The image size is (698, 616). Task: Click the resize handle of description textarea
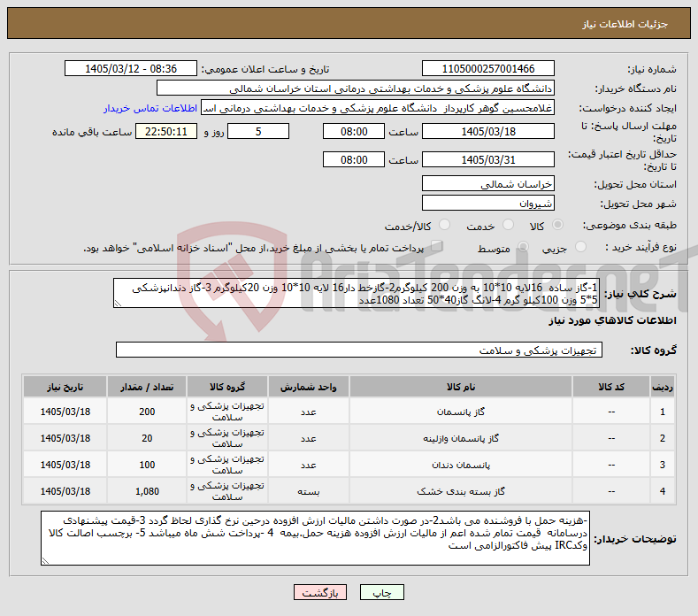pos(118,304)
